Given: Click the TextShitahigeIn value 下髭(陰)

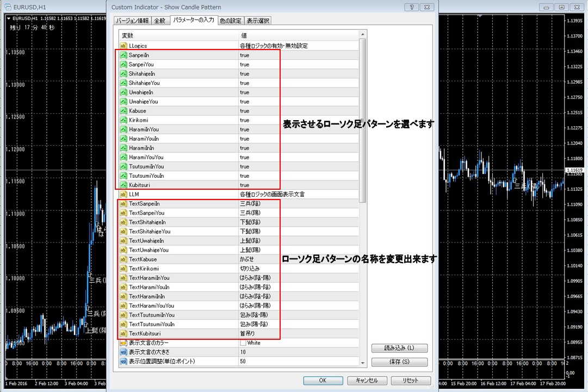Looking at the screenshot, I should [x=250, y=222].
